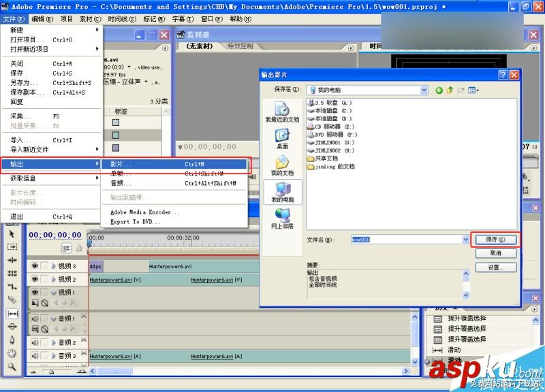Image resolution: width=545 pixels, height=392 pixels.
Task: Click the timeline playhead marker
Action: coord(89,244)
